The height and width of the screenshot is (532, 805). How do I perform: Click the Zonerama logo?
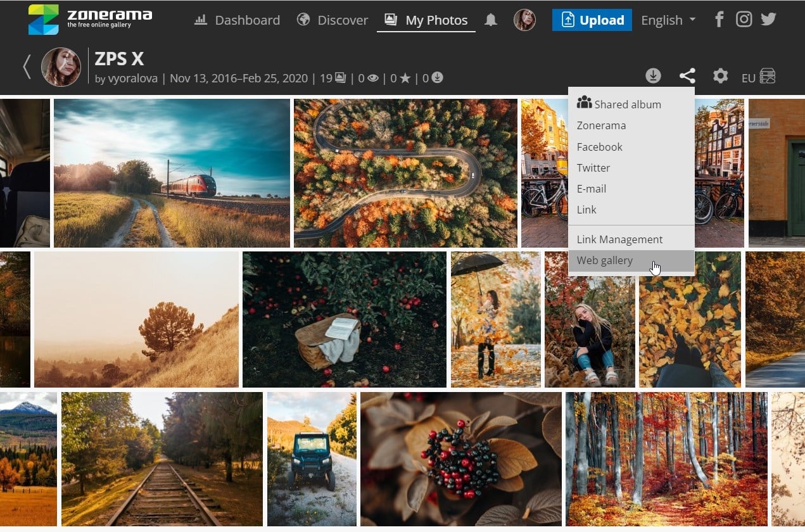point(89,18)
